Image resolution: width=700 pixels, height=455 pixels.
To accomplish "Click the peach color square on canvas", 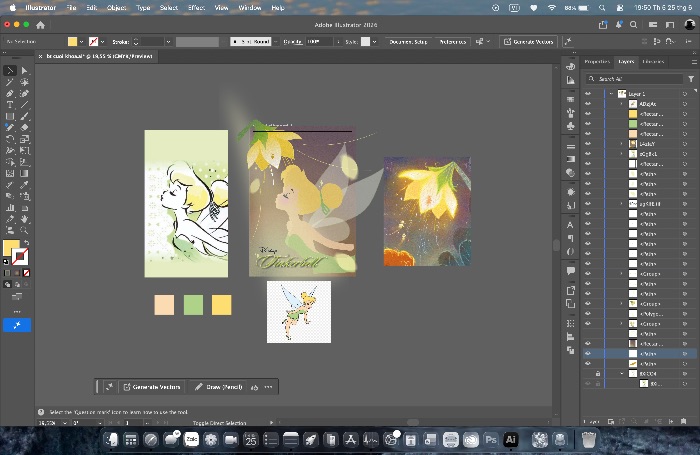I will tap(164, 305).
